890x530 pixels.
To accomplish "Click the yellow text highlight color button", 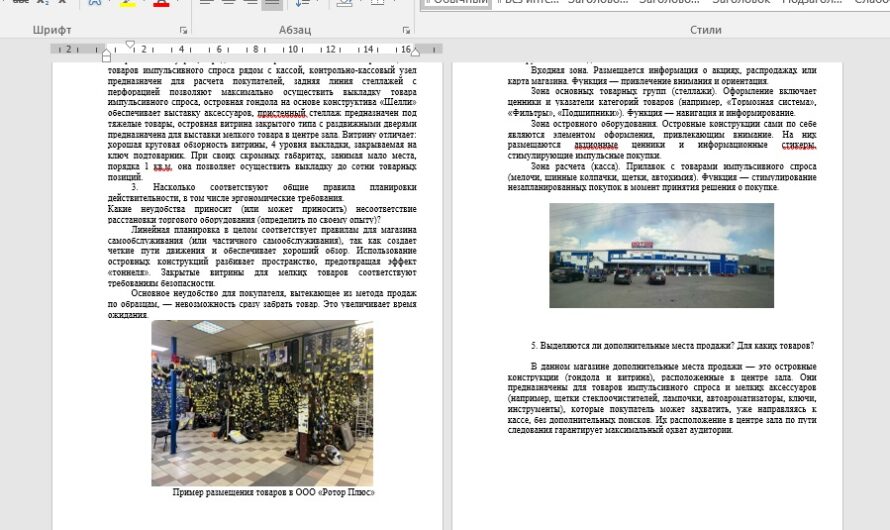I will 128,3.
